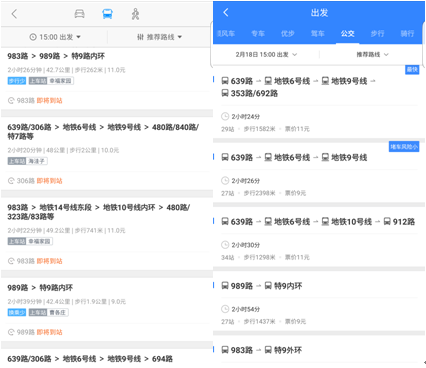Switch to the 顺风车 tab
This screenshot has height=368, width=426.
click(x=226, y=33)
